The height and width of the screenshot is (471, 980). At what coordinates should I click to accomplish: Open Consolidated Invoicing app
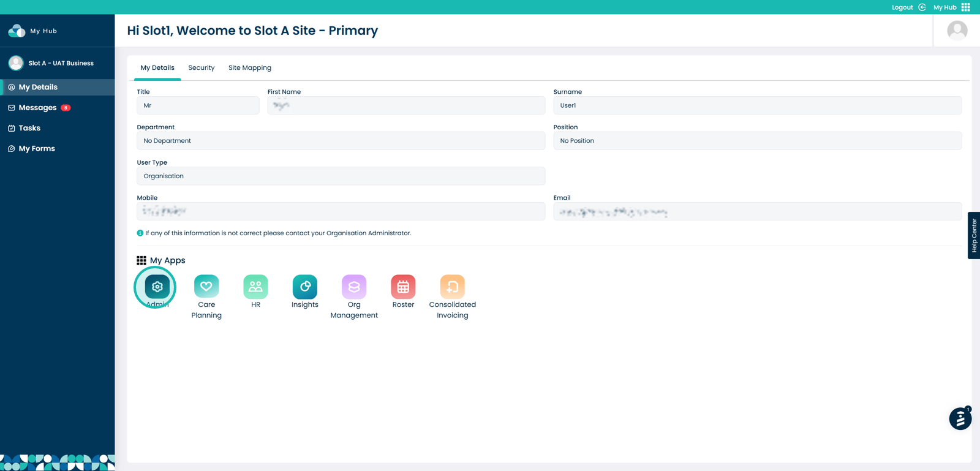[x=452, y=287]
